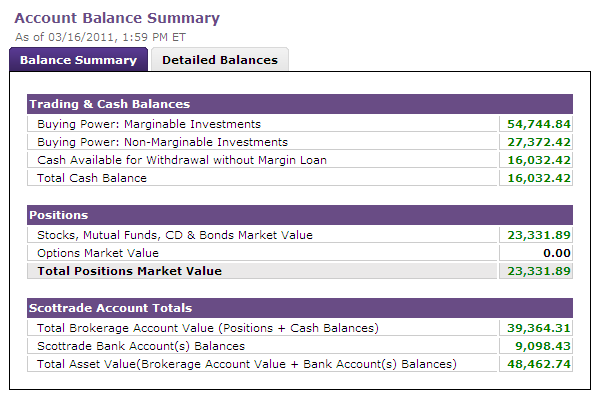
Task: Click the 0.00 options market value
Action: (556, 253)
